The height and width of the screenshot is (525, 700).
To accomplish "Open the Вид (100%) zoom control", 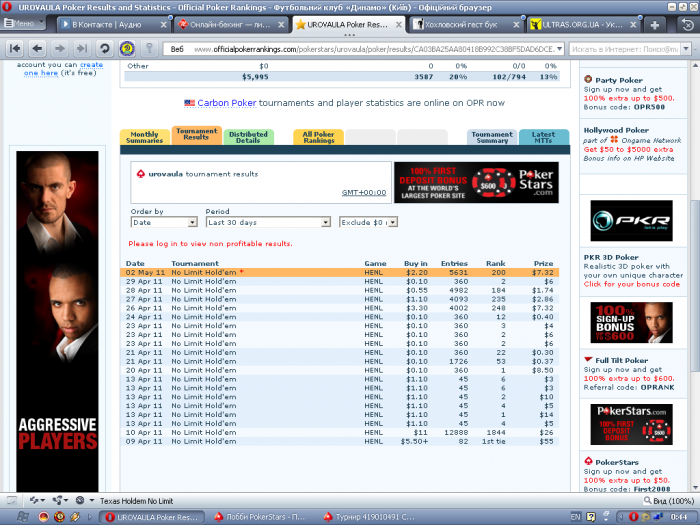I will click(x=668, y=501).
